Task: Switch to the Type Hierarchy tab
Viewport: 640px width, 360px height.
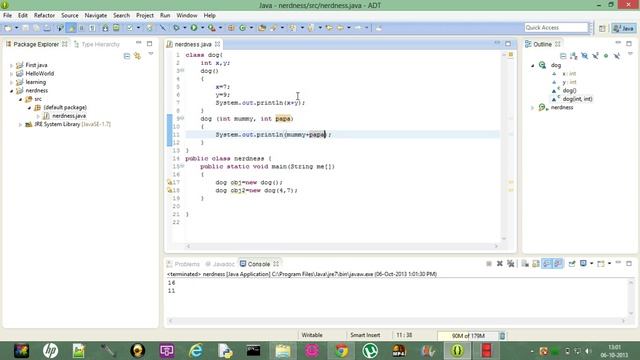Action: click(97, 44)
